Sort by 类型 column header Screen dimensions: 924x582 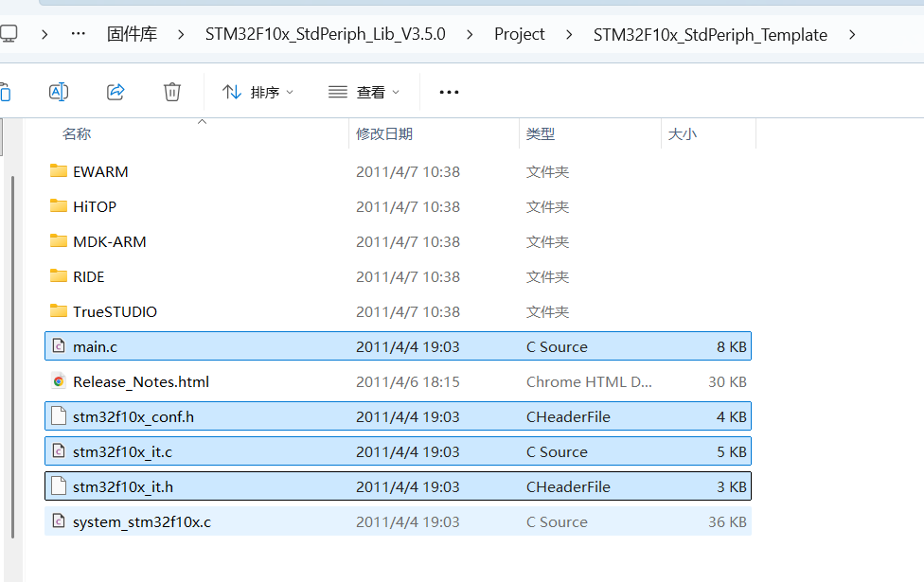point(541,133)
